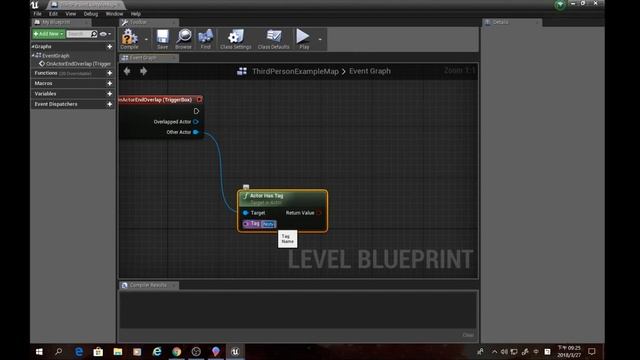The height and width of the screenshot is (360, 640).
Task: Click the Other Actor output pin
Action: (196, 132)
